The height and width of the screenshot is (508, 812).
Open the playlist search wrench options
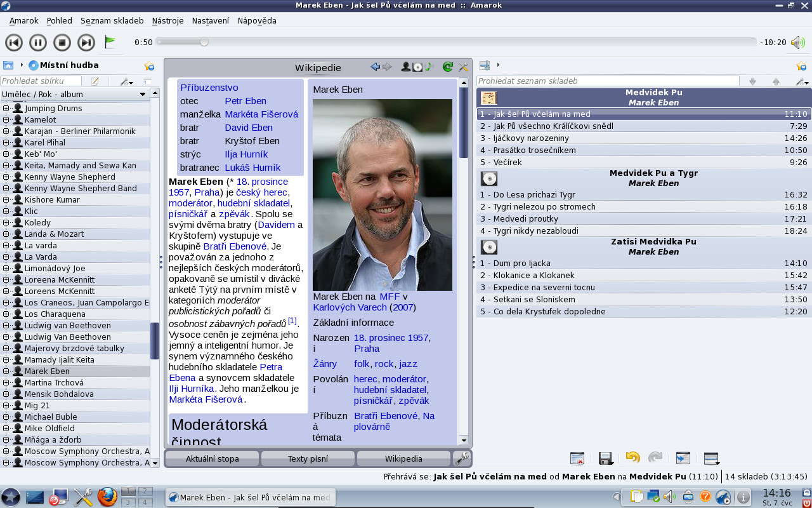point(802,81)
